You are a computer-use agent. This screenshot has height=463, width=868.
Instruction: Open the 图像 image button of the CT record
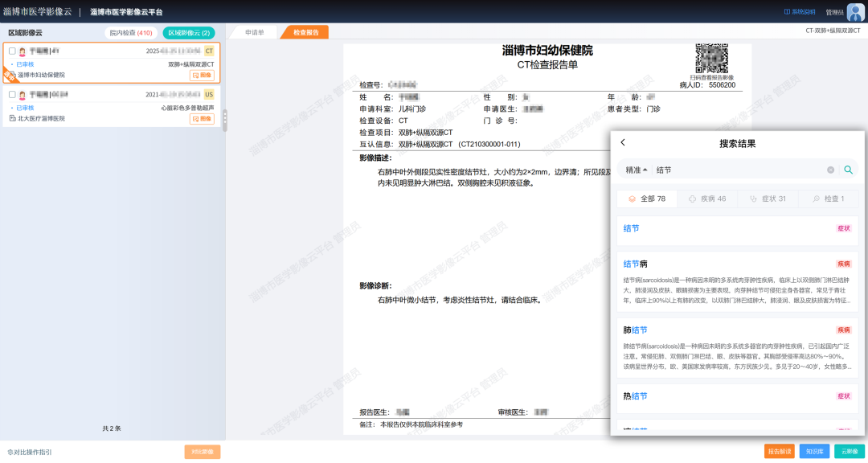[x=202, y=75]
